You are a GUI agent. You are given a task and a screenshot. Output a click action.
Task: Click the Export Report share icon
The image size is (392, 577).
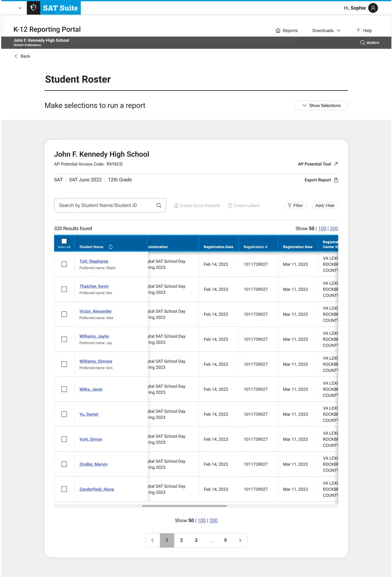coord(336,180)
